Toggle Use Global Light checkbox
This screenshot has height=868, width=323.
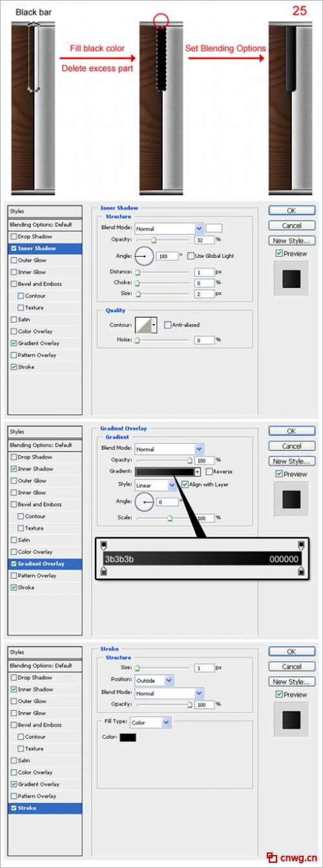pos(191,256)
